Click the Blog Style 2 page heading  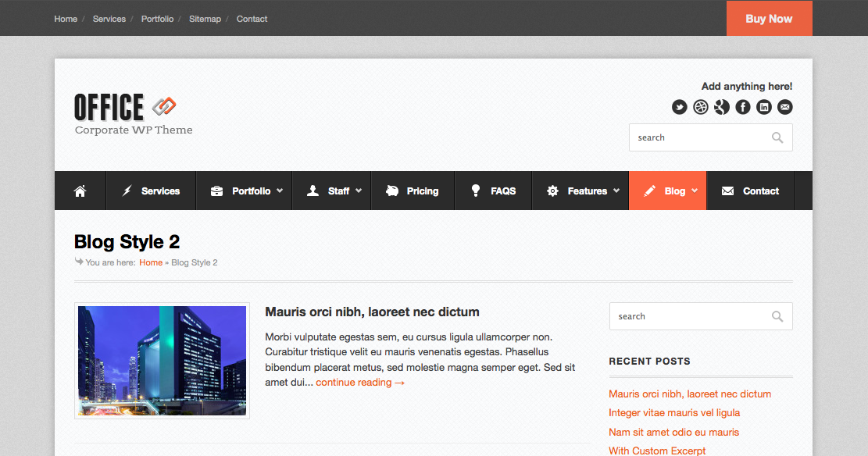pos(127,242)
